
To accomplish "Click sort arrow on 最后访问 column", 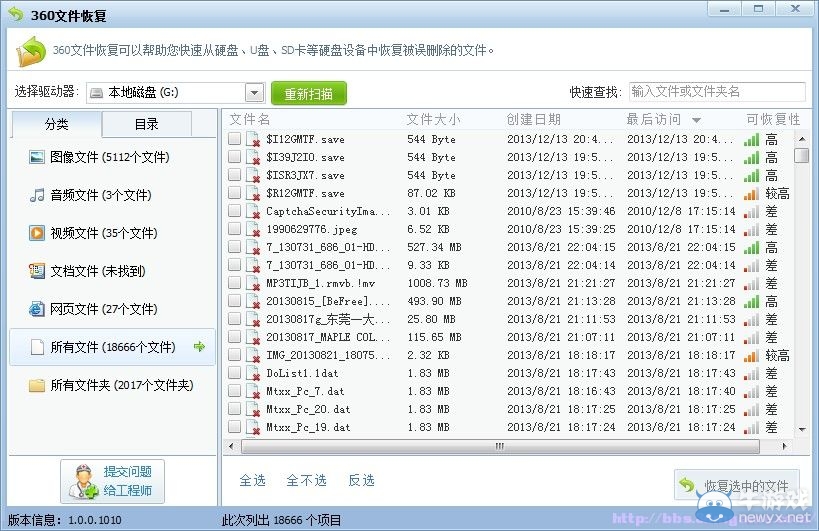I will pos(696,120).
